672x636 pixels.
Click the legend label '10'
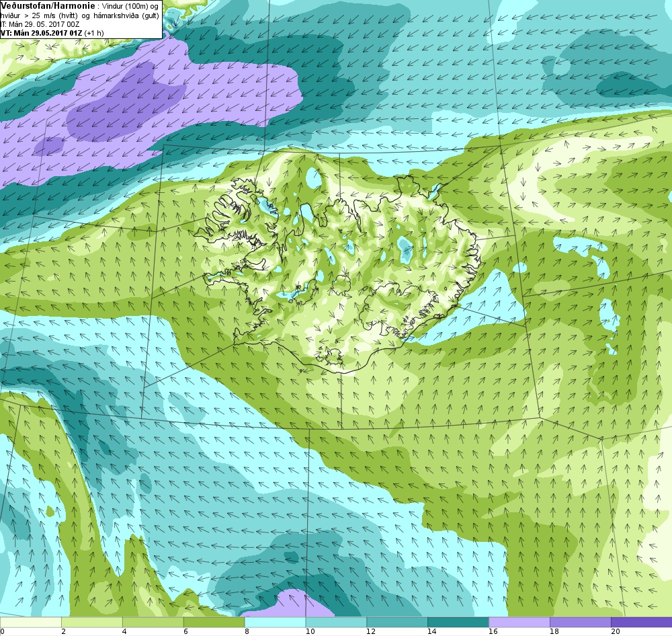310,631
